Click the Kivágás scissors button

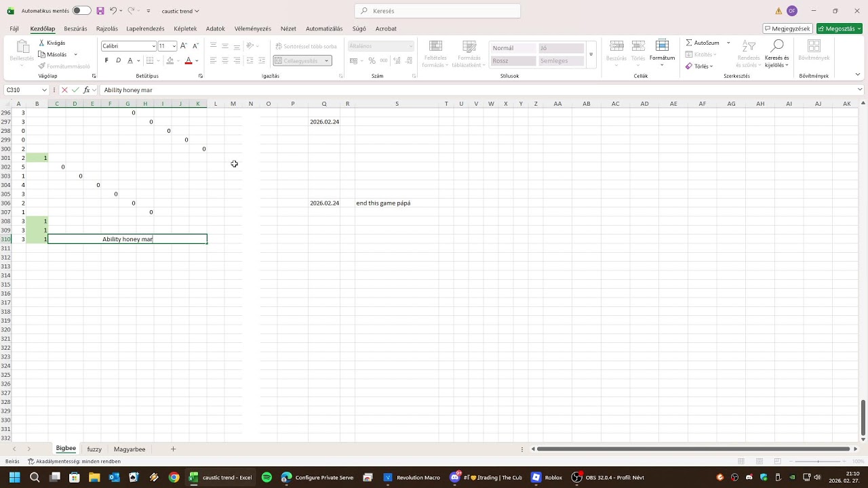[x=52, y=43]
